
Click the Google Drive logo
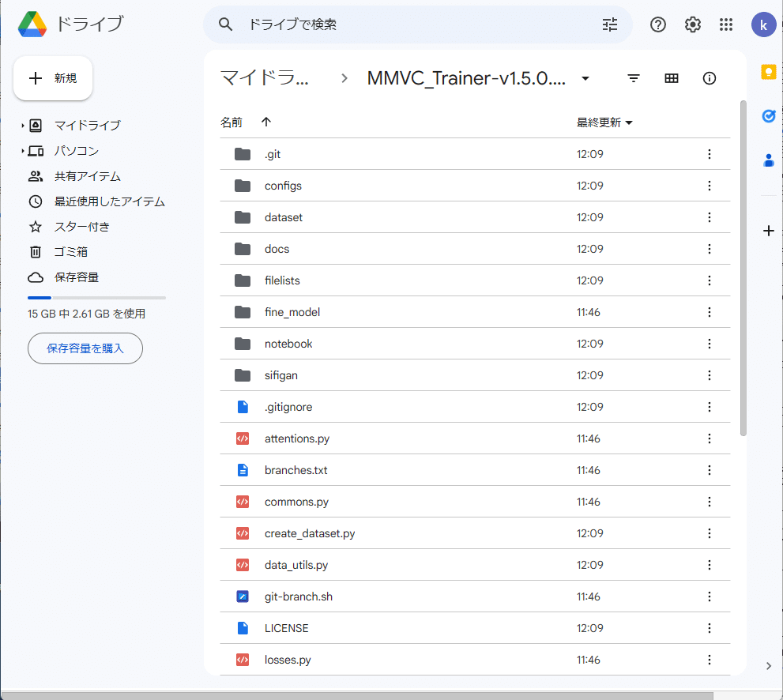pyautogui.click(x=32, y=24)
